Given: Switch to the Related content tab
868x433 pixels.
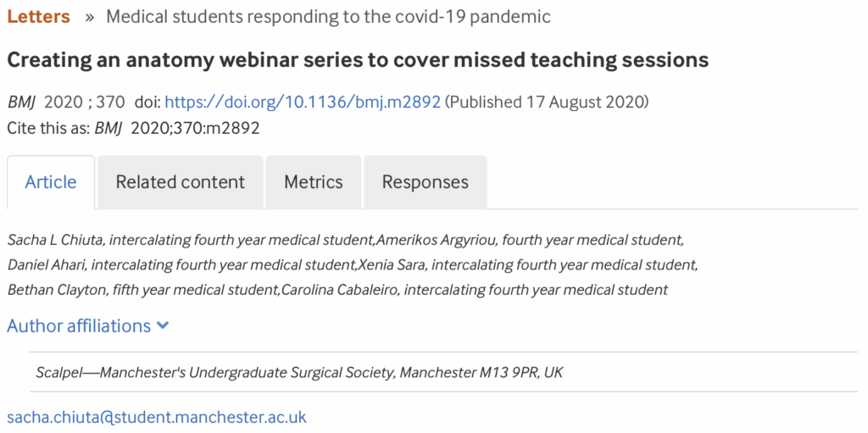Looking at the screenshot, I should tap(181, 181).
